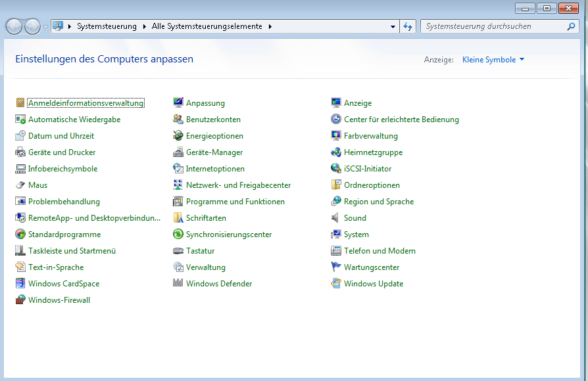The width and height of the screenshot is (588, 381).
Task: Select the Synchronisierungscenter green icon
Action: pyautogui.click(x=178, y=235)
